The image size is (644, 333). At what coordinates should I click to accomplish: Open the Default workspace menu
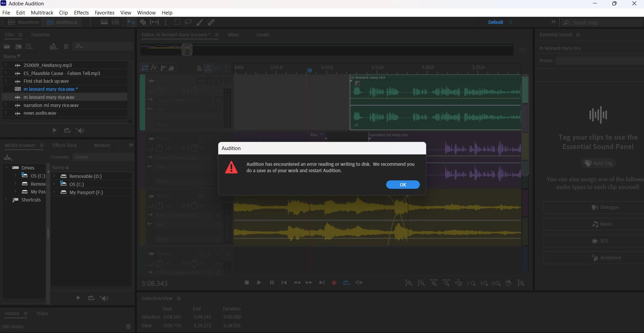(510, 22)
